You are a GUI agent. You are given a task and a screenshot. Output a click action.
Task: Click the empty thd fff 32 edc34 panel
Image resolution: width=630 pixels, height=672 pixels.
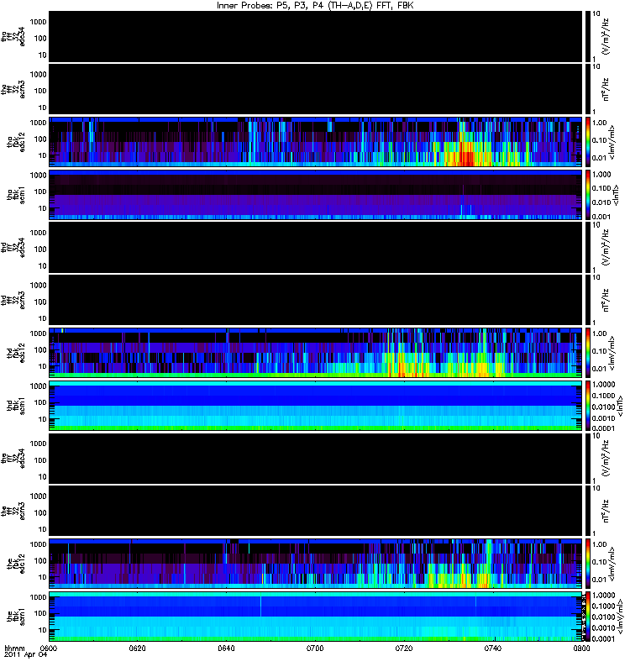[x=316, y=247]
